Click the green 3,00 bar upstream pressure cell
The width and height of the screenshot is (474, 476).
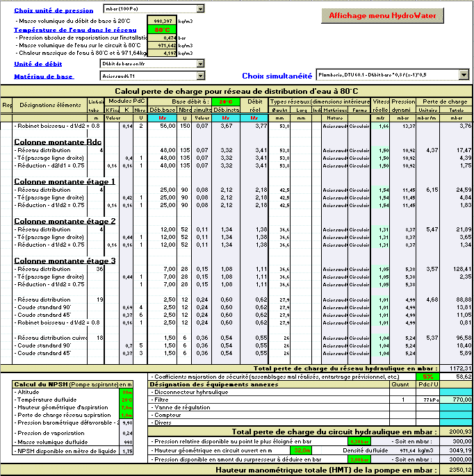(x=359, y=459)
